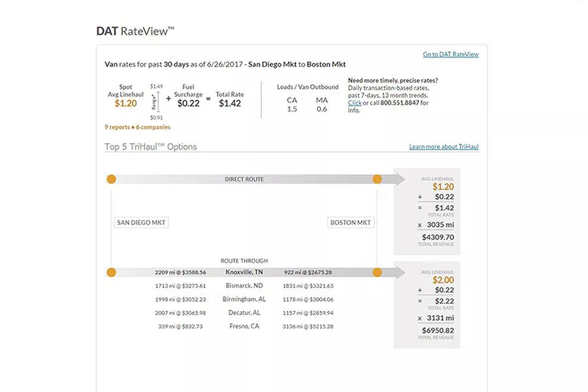This screenshot has width=588, height=392.
Task: Click the DIRECT ROUTE arrow bar label
Action: pos(244,179)
